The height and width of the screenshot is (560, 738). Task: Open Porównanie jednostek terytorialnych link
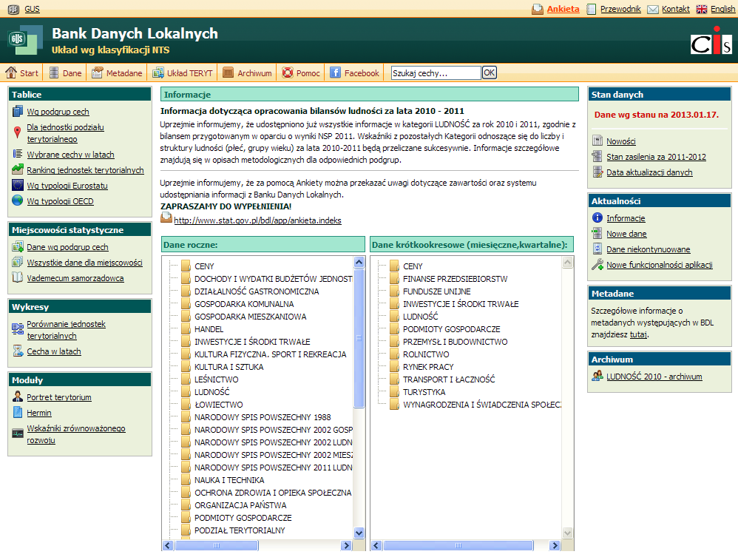[x=66, y=330]
